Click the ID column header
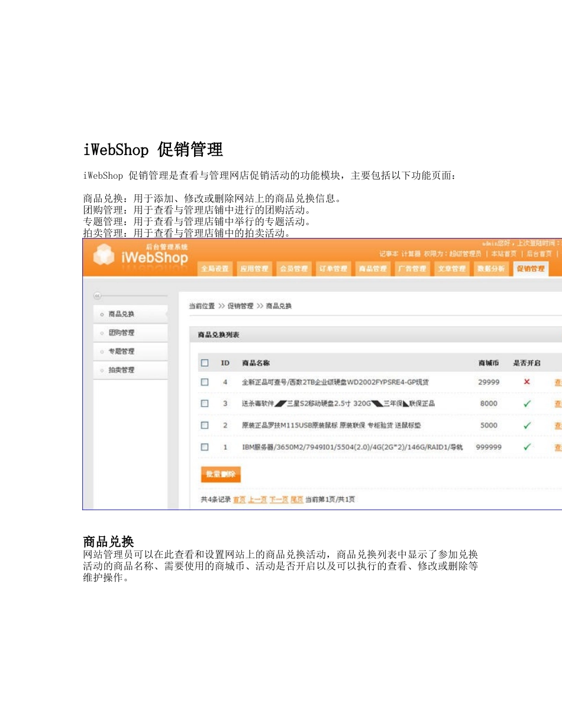Screen dimensions: 562x728 tap(225, 363)
